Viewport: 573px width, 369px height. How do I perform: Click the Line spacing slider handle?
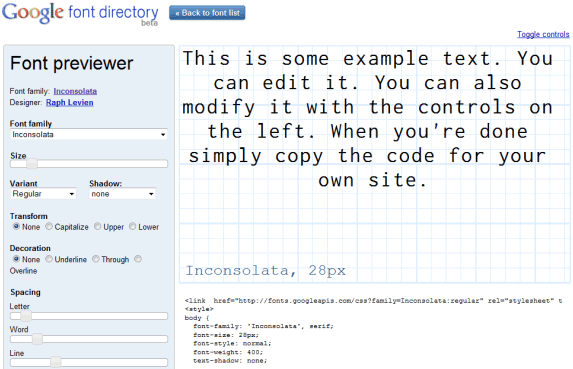(x=56, y=362)
